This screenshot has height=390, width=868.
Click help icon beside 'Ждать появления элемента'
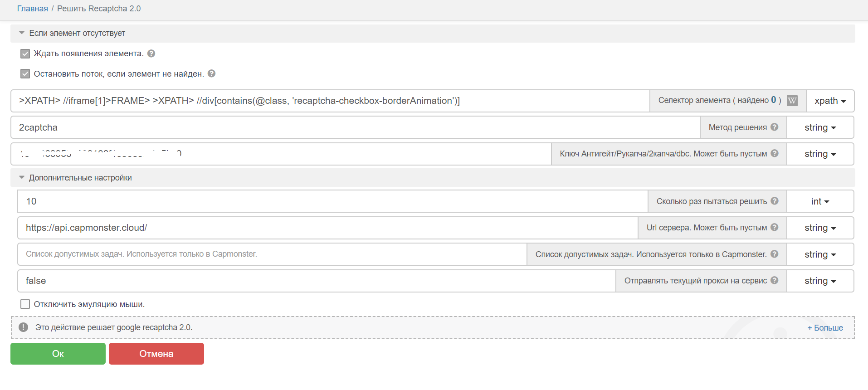tap(151, 54)
